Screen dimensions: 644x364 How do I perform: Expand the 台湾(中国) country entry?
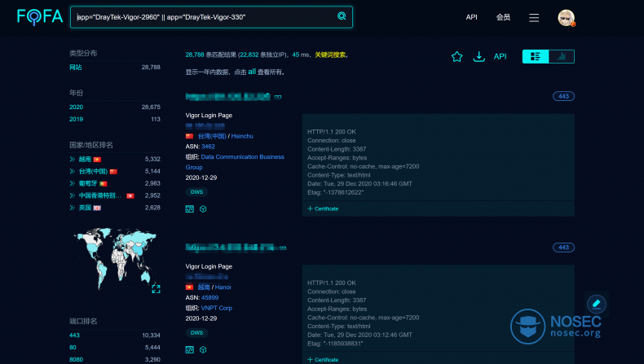(73, 172)
